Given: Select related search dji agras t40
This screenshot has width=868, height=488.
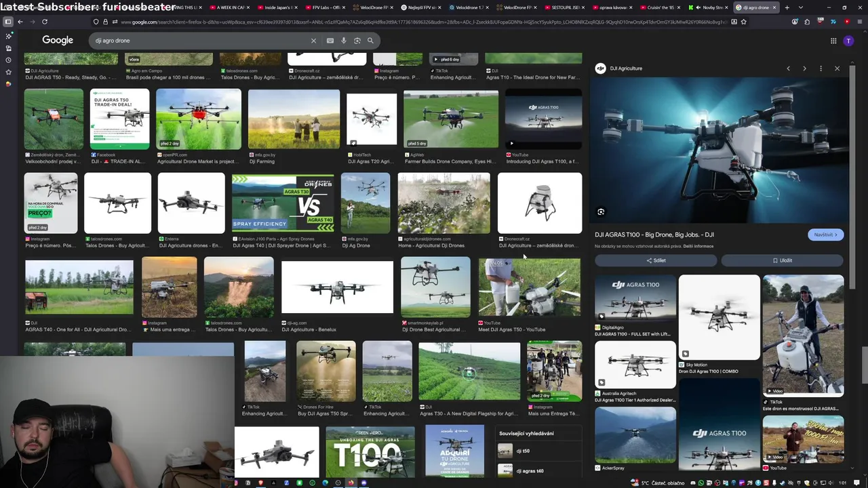Looking at the screenshot, I should pos(540,470).
